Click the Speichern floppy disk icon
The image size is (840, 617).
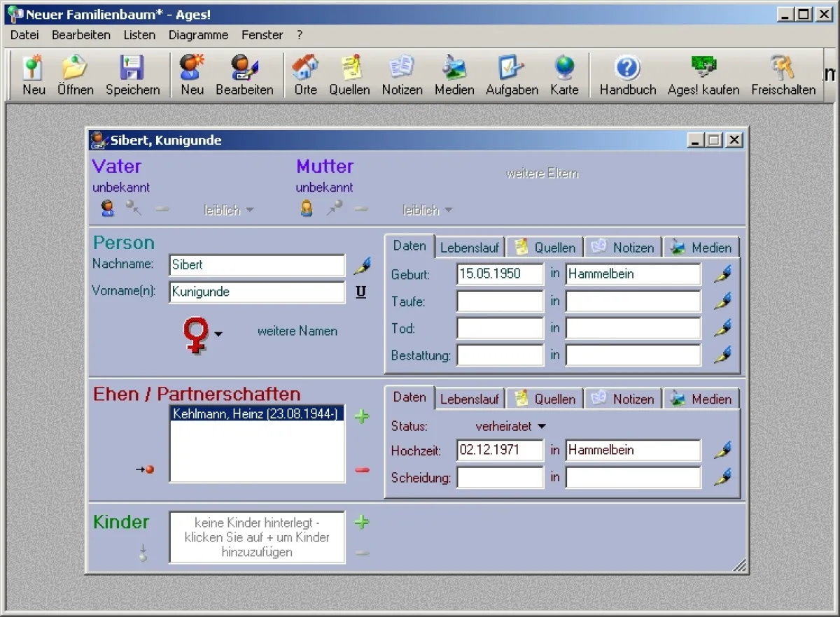point(132,68)
